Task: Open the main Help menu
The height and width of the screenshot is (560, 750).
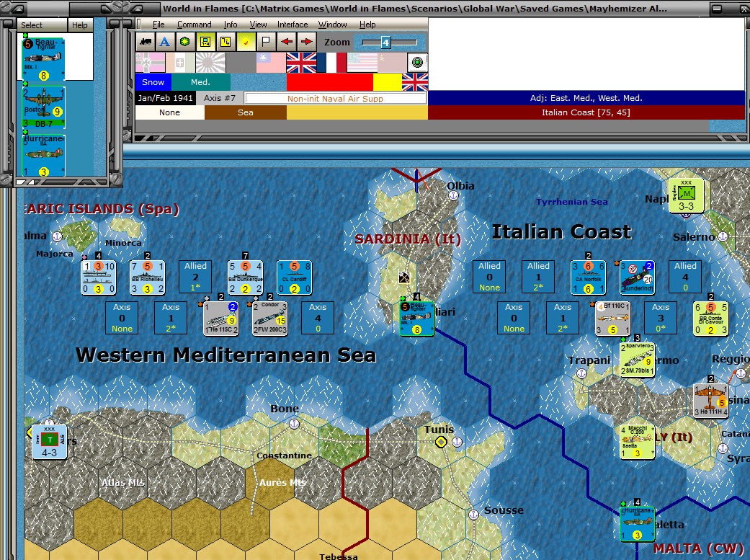Action: (367, 25)
